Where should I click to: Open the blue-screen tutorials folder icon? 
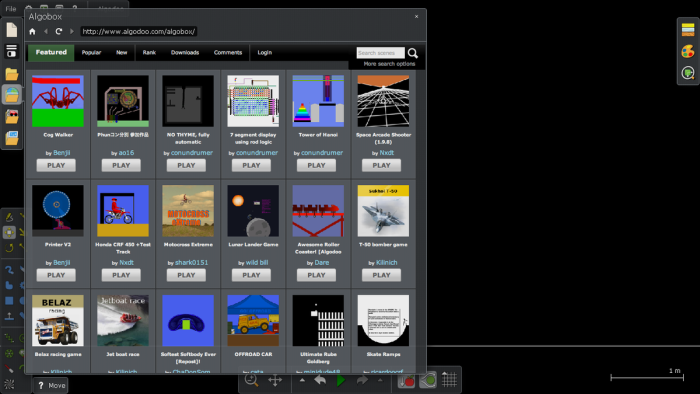[x=12, y=138]
